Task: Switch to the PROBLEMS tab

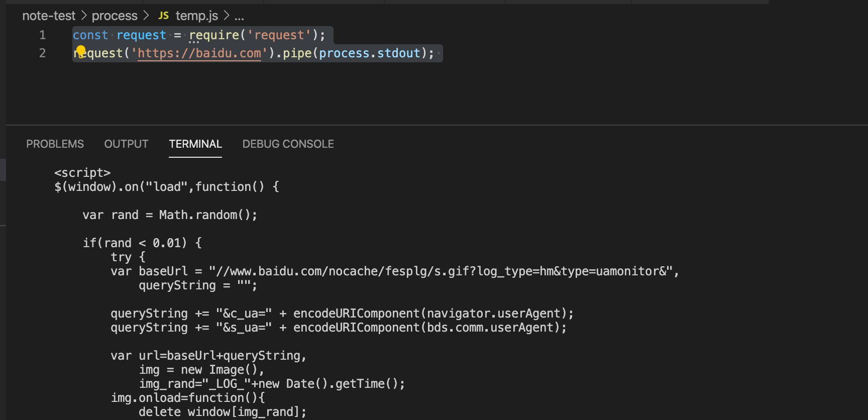Action: 55,144
